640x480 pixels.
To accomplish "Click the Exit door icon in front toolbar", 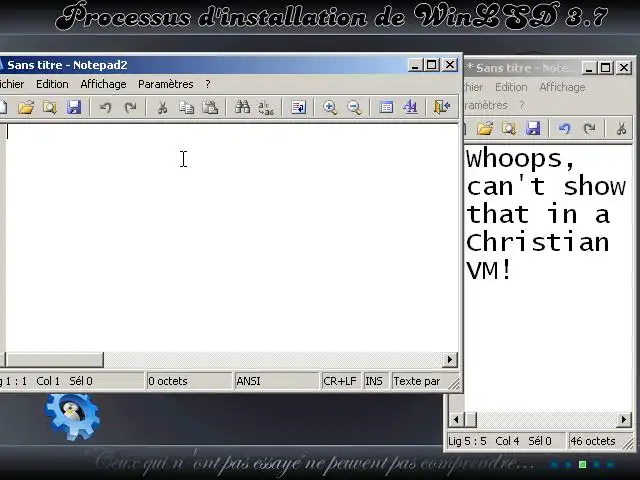I will pyautogui.click(x=442, y=107).
